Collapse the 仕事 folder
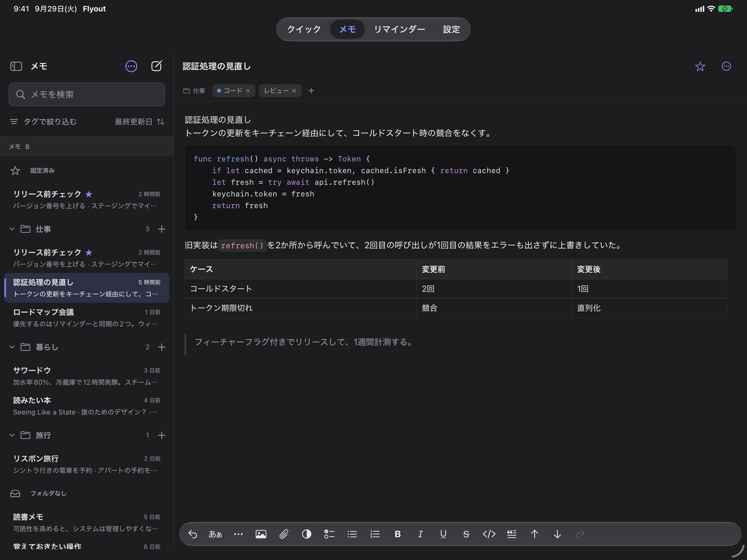The height and width of the screenshot is (560, 747). 12,229
